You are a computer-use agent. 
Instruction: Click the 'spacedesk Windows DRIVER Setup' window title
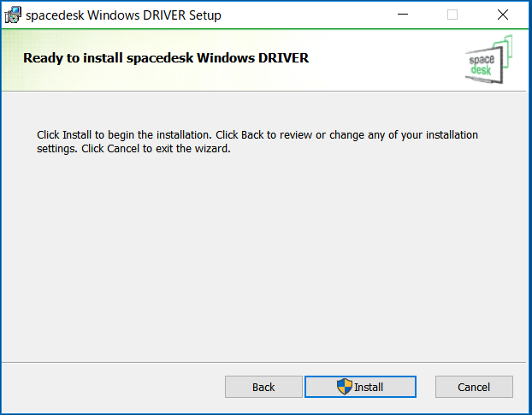[x=123, y=15]
